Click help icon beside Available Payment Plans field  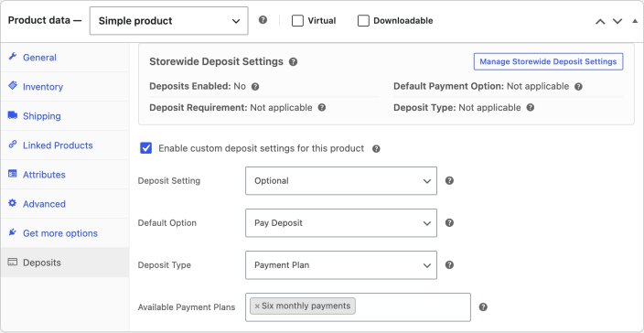pyautogui.click(x=483, y=307)
